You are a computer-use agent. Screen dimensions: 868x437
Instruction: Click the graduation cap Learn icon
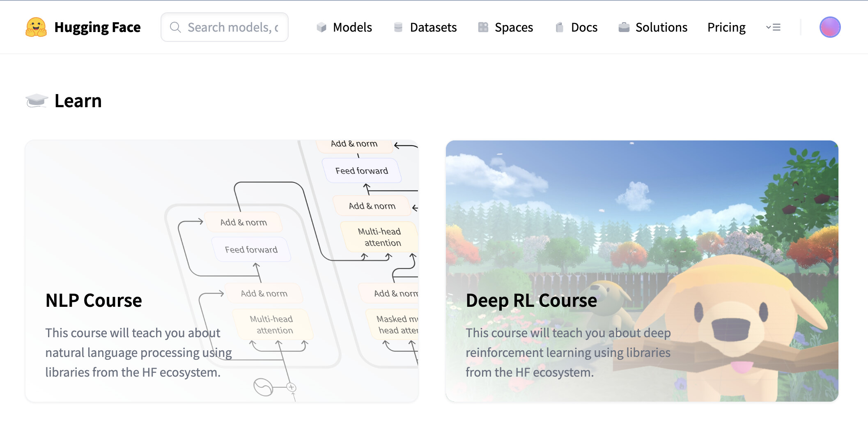(x=37, y=101)
